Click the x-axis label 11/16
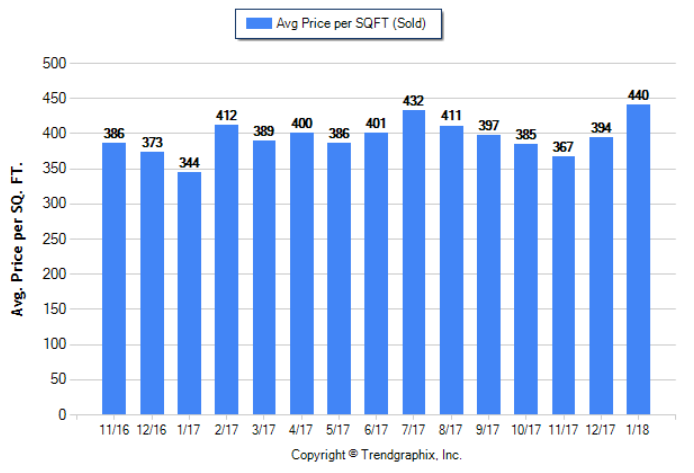The height and width of the screenshot is (473, 694). (114, 430)
